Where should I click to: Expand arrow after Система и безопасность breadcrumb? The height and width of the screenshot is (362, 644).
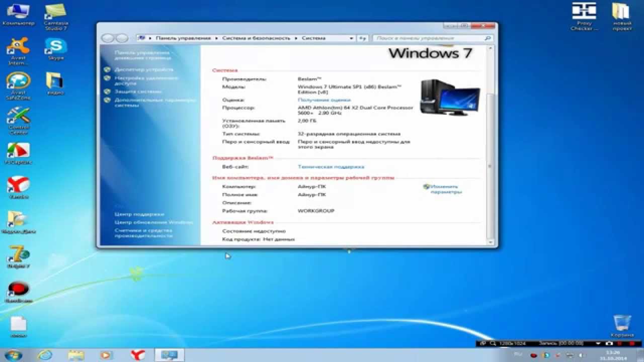tap(295, 38)
